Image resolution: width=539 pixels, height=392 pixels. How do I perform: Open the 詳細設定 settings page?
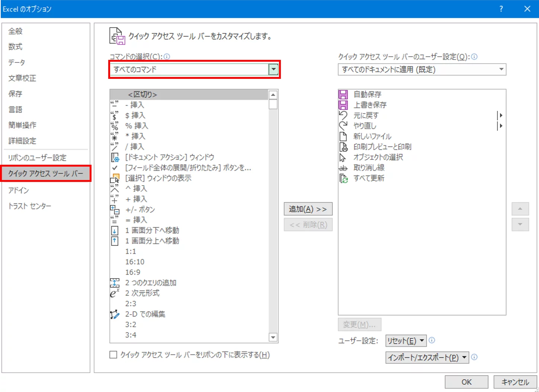pyautogui.click(x=23, y=141)
